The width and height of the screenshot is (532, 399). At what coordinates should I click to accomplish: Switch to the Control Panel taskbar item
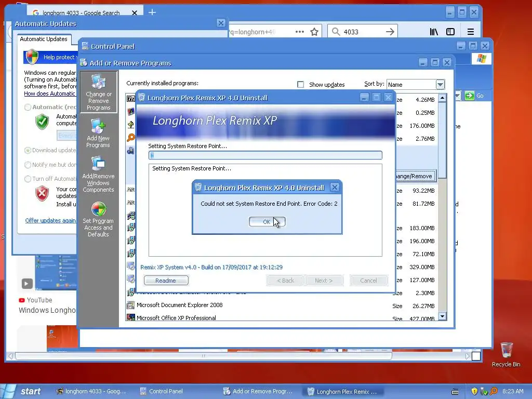162,391
